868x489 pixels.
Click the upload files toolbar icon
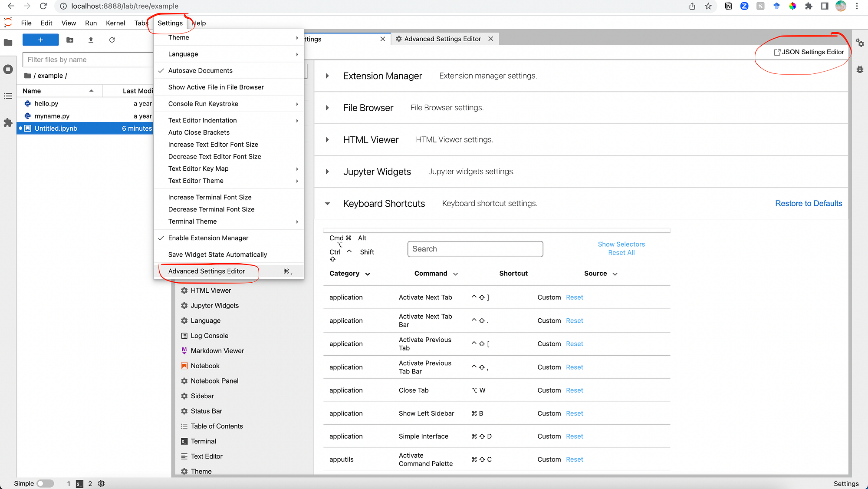pyautogui.click(x=91, y=40)
